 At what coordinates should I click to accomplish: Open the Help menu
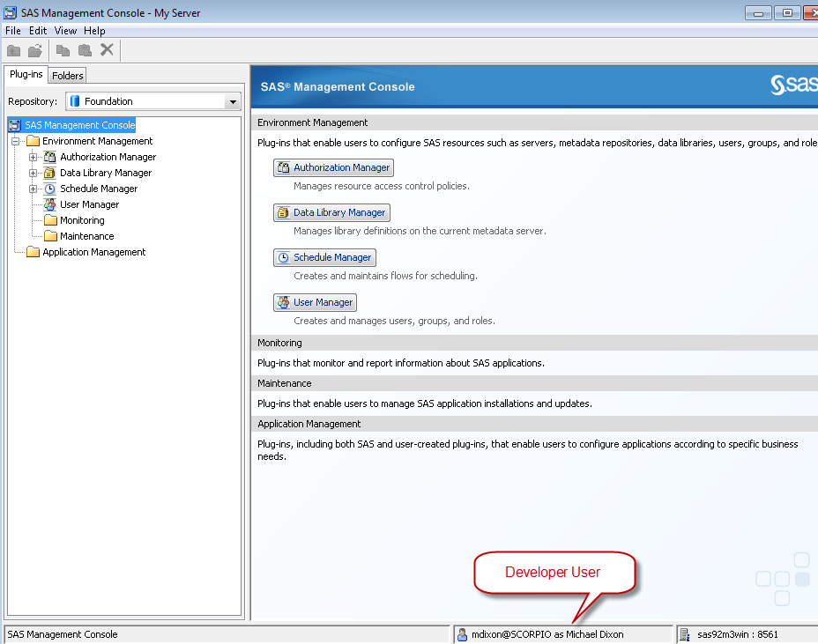point(94,31)
